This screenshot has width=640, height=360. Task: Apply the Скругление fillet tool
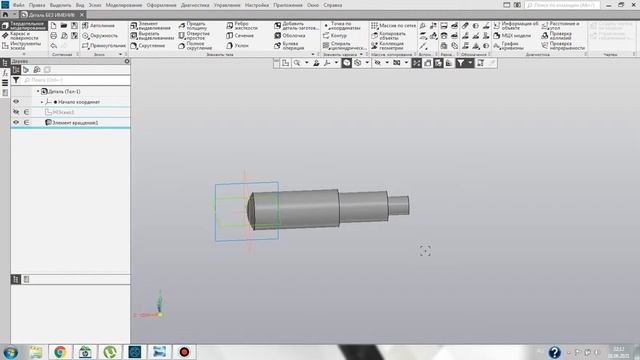pyautogui.click(x=148, y=46)
